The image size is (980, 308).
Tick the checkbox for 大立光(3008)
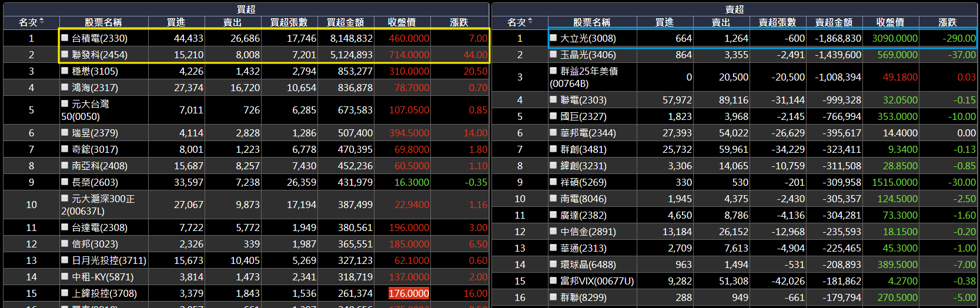click(x=553, y=38)
